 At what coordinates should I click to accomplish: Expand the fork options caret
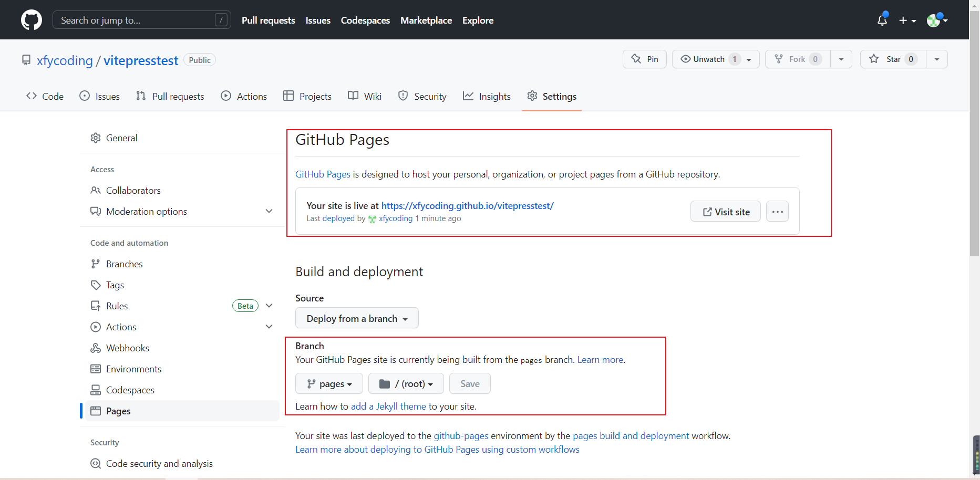click(x=841, y=59)
